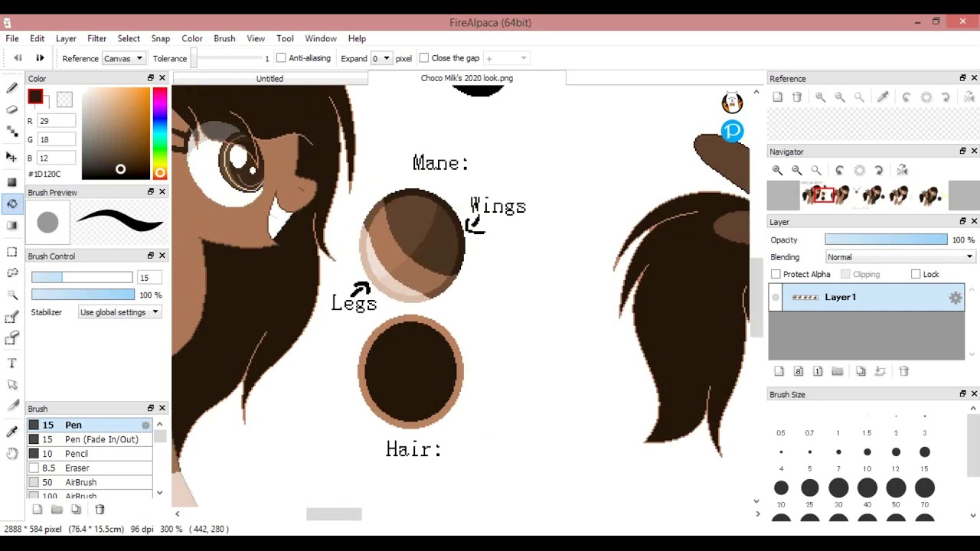Delete brush with trash icon in Brush panel
The height and width of the screenshot is (551, 980).
100,510
